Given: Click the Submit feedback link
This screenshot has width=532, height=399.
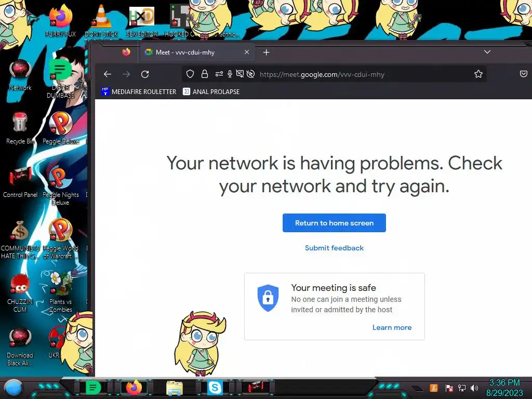Looking at the screenshot, I should pos(334,248).
